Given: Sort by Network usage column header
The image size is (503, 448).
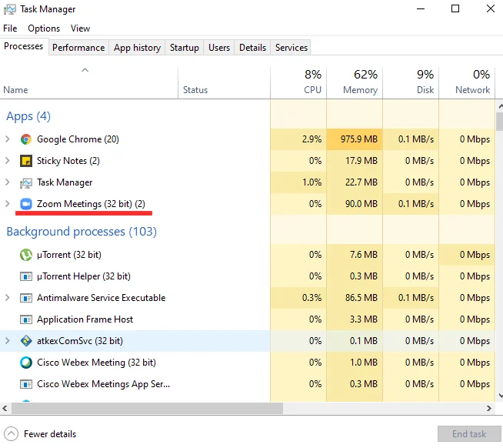Looking at the screenshot, I should click(x=467, y=83).
